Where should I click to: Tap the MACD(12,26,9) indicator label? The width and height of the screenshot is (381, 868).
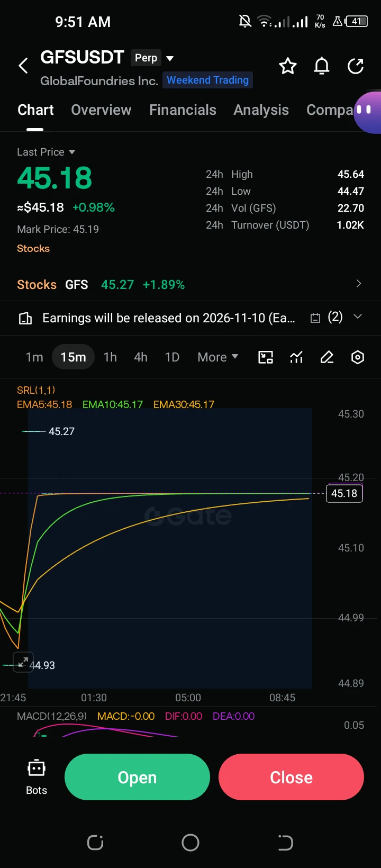(52, 716)
